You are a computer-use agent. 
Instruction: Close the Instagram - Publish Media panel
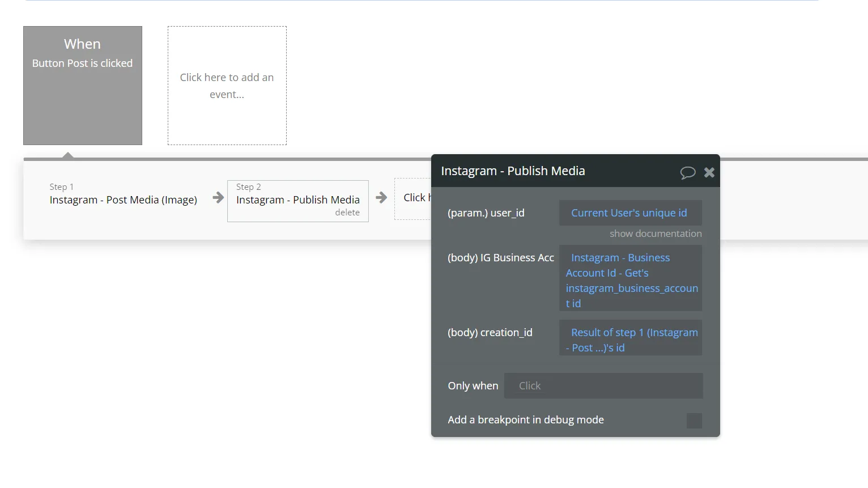point(709,172)
